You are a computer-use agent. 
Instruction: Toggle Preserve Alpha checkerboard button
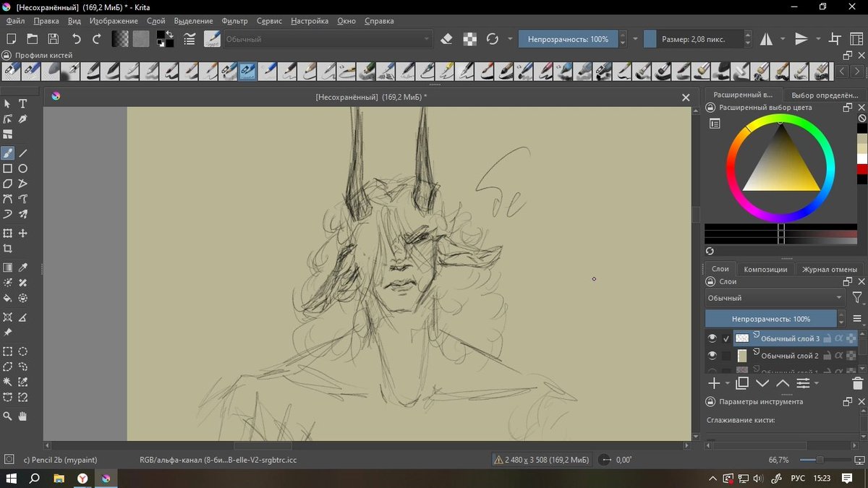coord(470,39)
